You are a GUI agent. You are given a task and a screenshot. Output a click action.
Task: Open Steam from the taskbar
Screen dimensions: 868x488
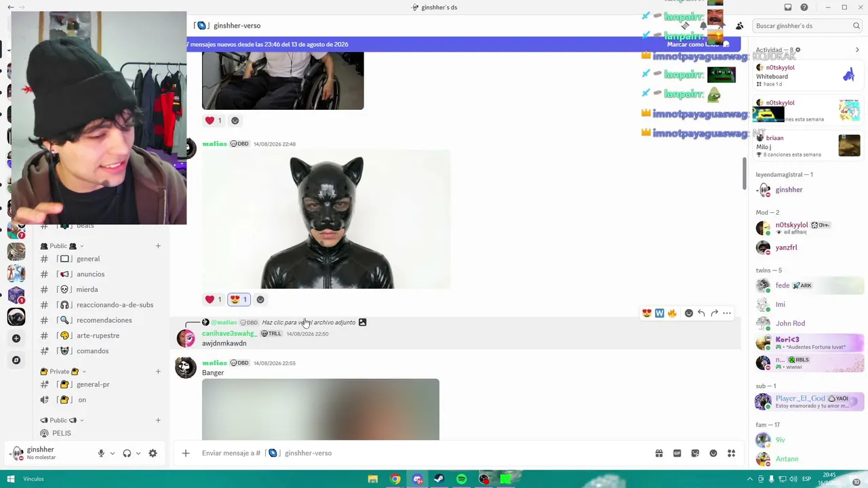tap(439, 479)
